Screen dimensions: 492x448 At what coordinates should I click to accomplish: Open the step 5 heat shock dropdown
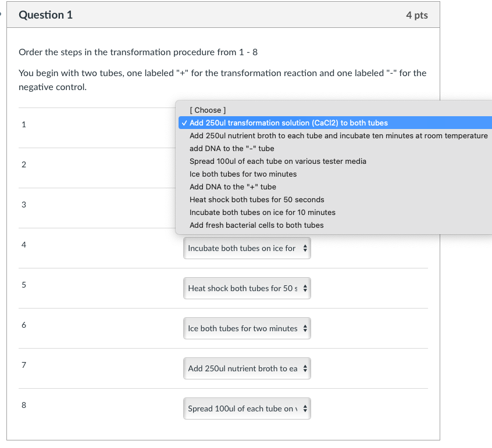pos(247,288)
